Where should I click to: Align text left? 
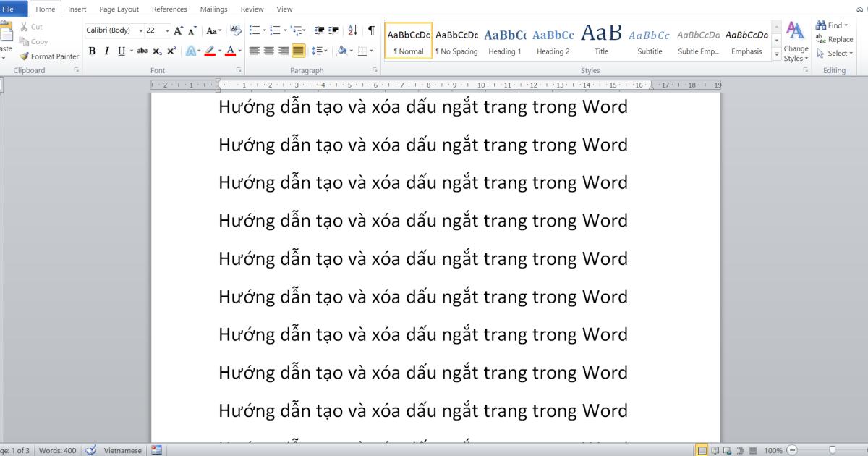(255, 51)
